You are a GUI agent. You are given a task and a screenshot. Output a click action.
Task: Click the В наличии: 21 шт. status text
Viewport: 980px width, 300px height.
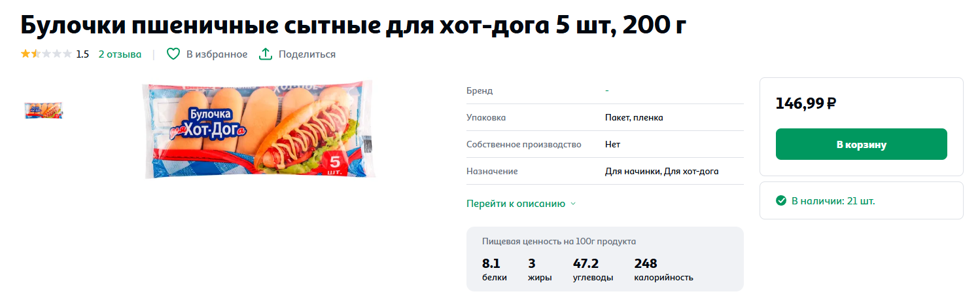click(x=833, y=200)
